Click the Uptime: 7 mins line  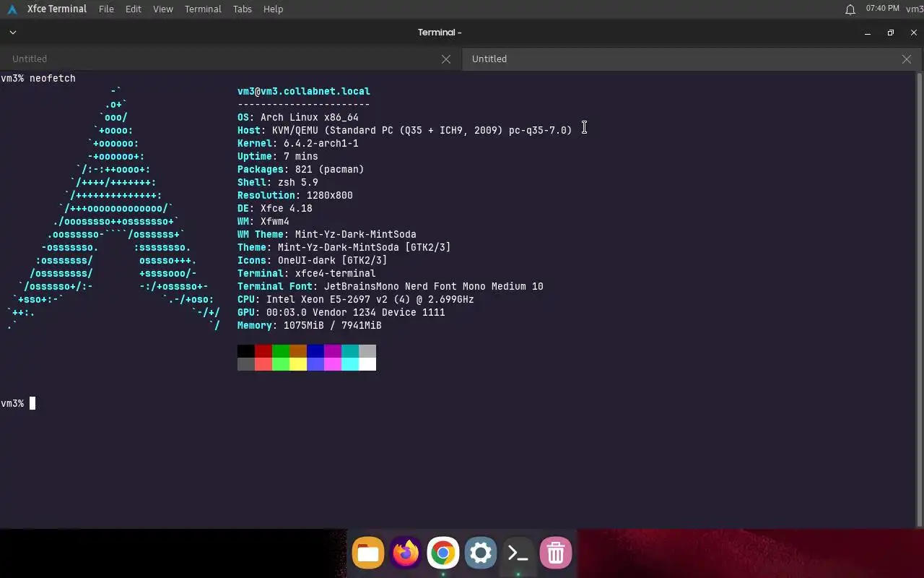click(278, 156)
